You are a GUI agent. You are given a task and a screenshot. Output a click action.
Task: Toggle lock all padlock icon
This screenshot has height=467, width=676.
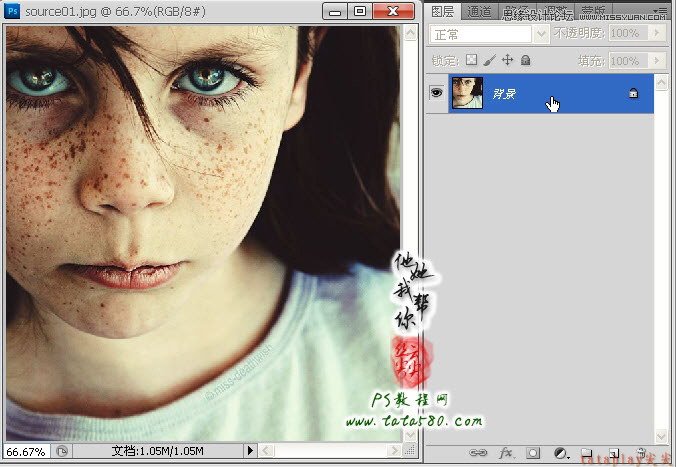pos(526,60)
